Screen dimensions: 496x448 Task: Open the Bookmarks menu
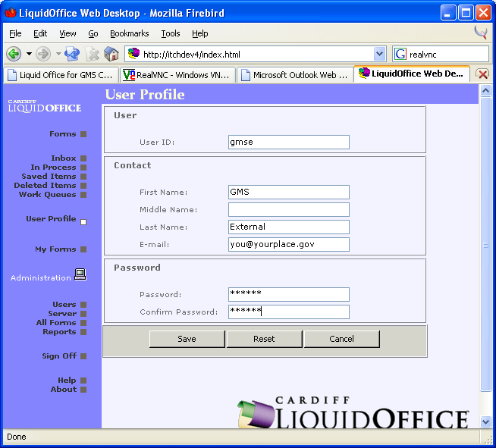point(129,33)
